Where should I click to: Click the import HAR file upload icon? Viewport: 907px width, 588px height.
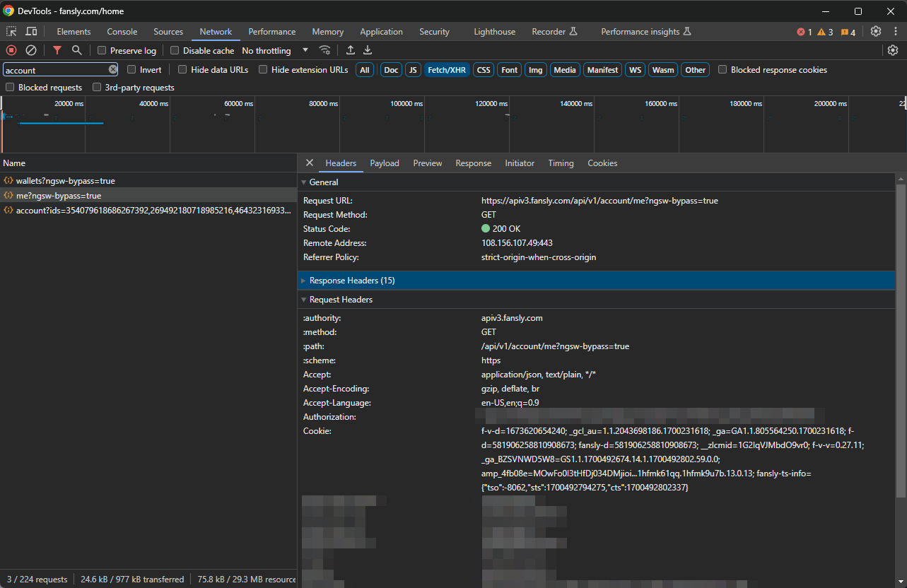(x=351, y=50)
